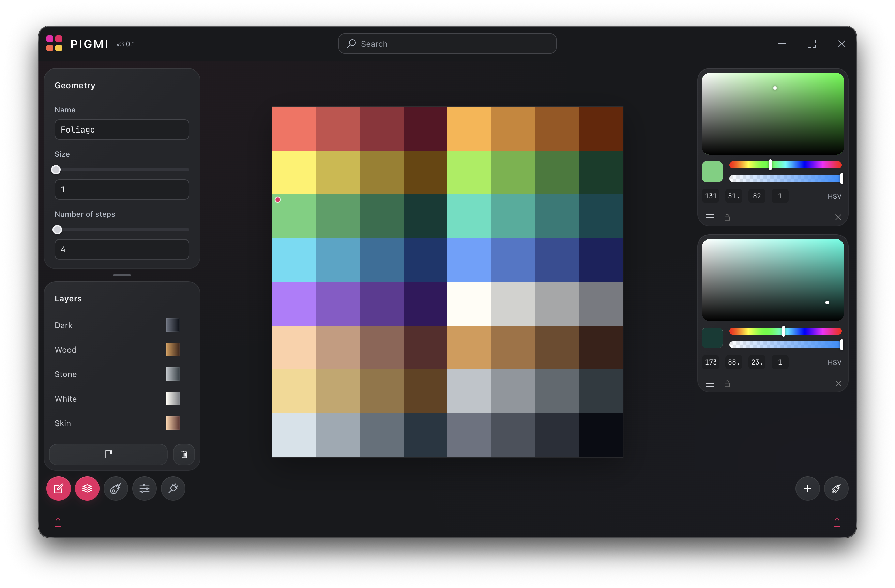Click the bottom-right pink lock icon
Image resolution: width=895 pixels, height=588 pixels.
click(837, 523)
